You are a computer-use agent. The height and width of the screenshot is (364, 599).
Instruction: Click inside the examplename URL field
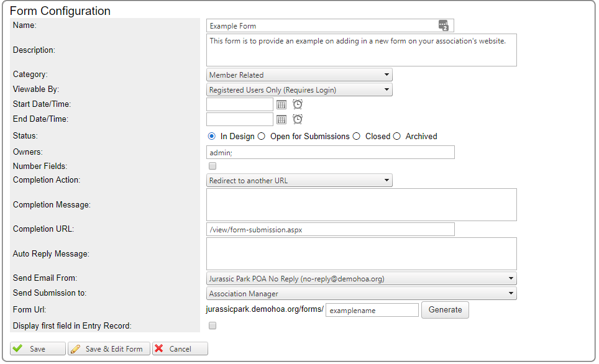[372, 309]
